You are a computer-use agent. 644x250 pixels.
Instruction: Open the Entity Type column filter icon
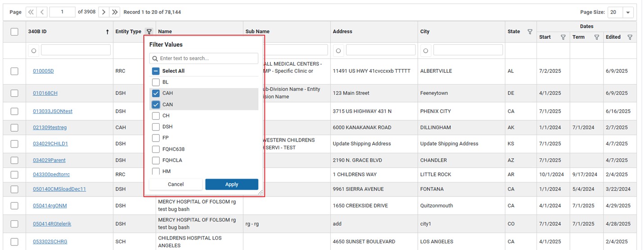point(149,31)
